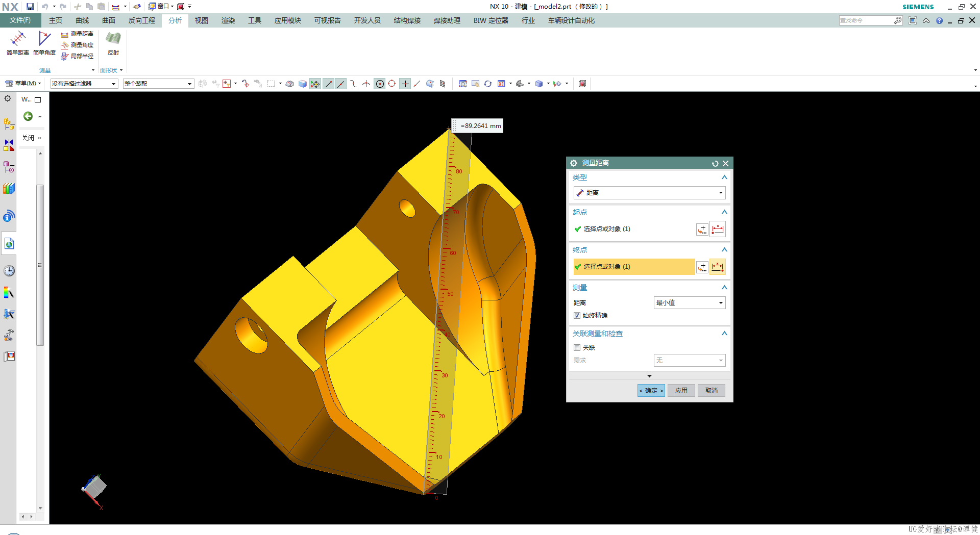This screenshot has width=980, height=535.
Task: Click the 应用 apply button
Action: [x=681, y=391]
